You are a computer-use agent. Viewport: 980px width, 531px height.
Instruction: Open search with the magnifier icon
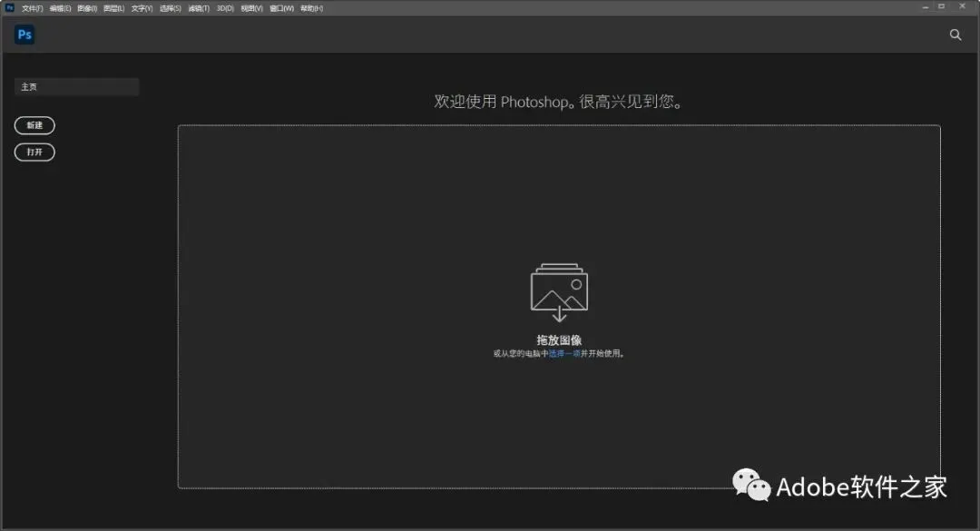click(955, 35)
